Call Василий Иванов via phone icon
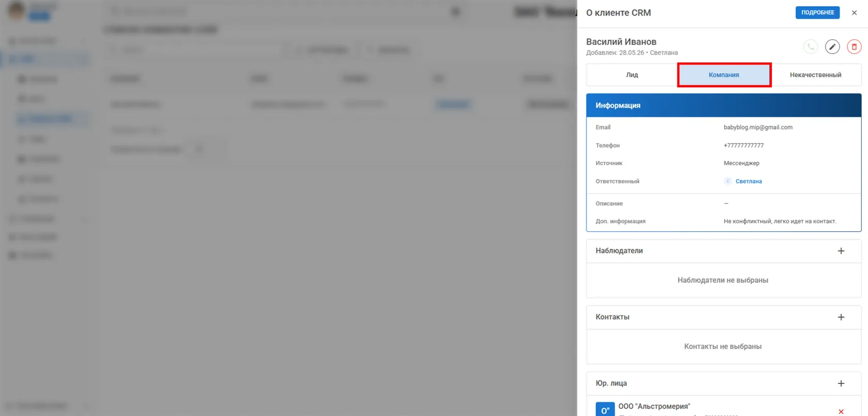Viewport: 868px width, 416px height. pos(811,47)
